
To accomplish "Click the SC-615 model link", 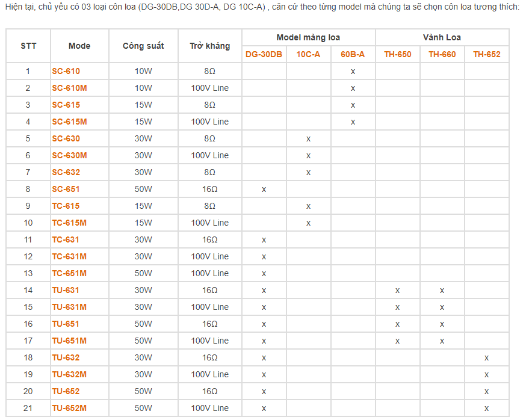I will pyautogui.click(x=66, y=105).
